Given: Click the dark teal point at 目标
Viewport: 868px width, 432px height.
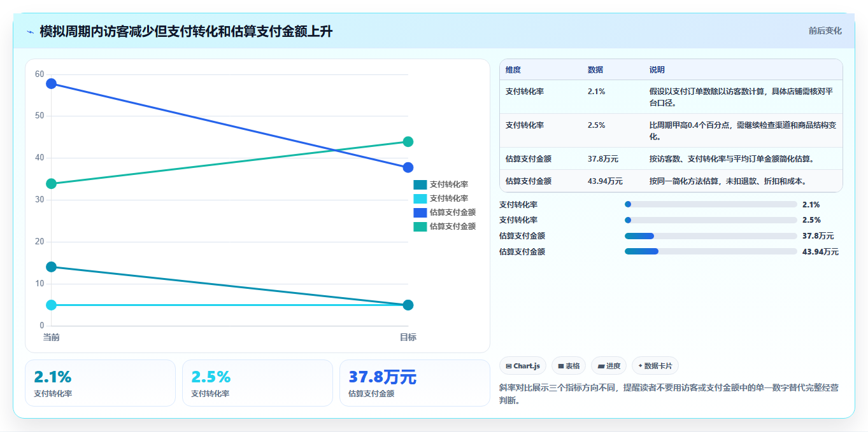Looking at the screenshot, I should (x=408, y=305).
